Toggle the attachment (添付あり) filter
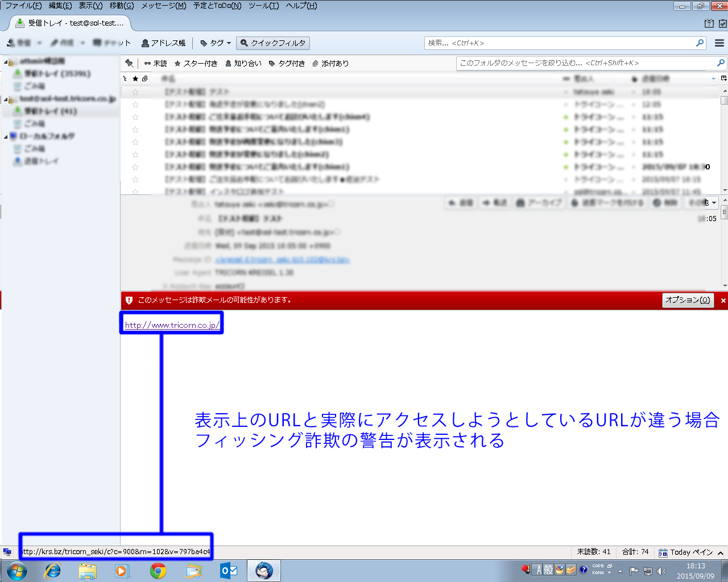Screen dimensions: 728x582 click(x=330, y=63)
